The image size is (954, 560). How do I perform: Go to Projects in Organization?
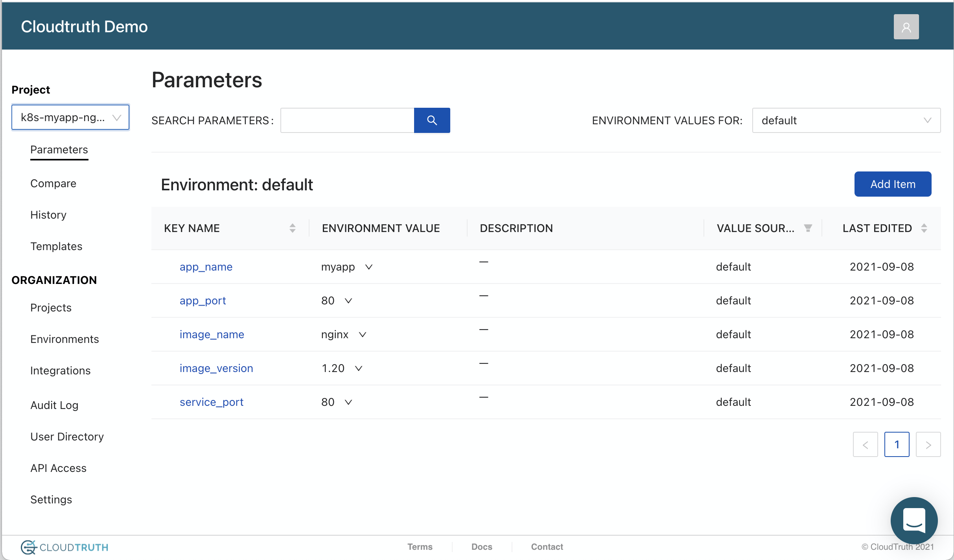[51, 308]
